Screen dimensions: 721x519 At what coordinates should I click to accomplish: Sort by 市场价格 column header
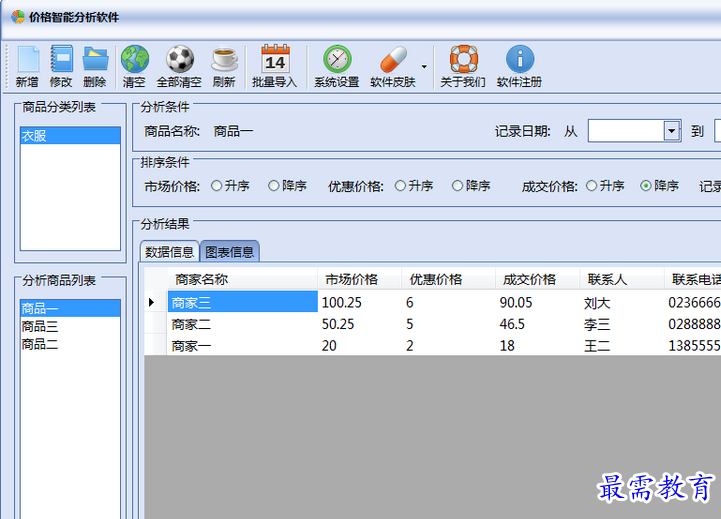(x=360, y=279)
